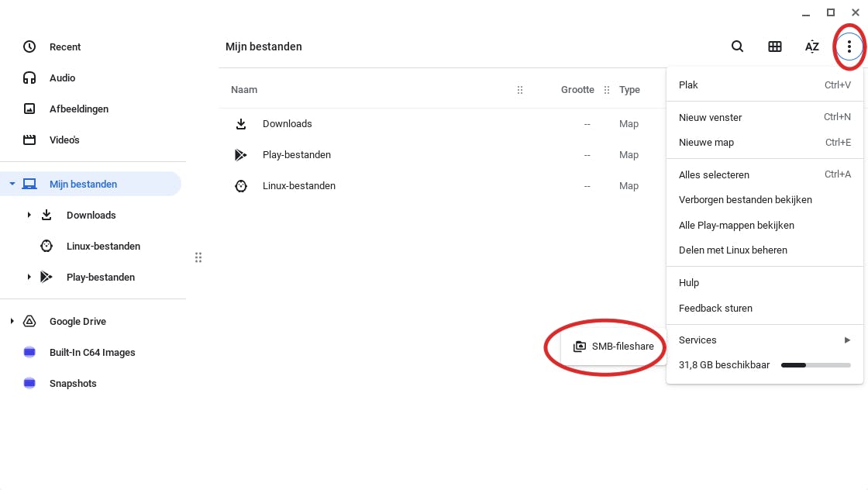Open Recent in the sidebar
The width and height of the screenshot is (868, 490).
click(65, 47)
